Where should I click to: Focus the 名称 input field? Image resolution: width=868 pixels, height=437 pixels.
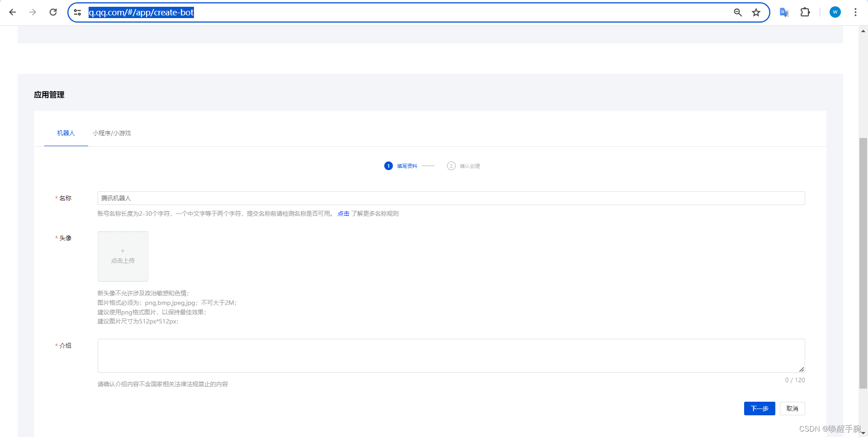(451, 198)
